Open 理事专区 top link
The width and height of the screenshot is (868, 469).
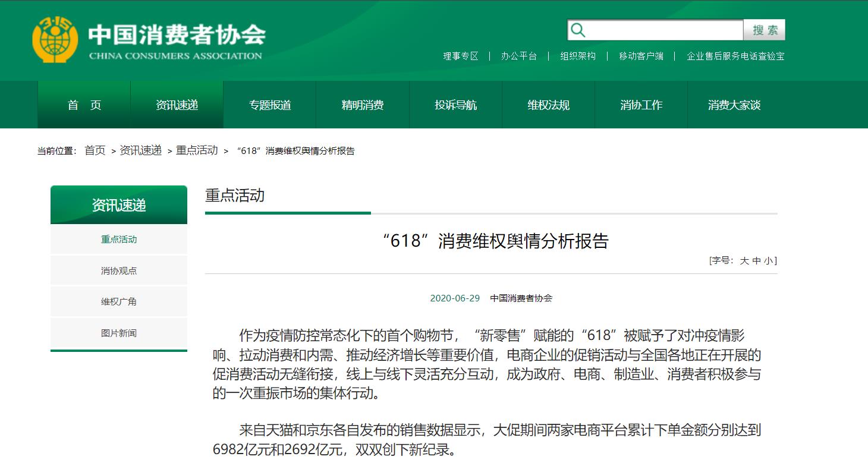coord(460,56)
